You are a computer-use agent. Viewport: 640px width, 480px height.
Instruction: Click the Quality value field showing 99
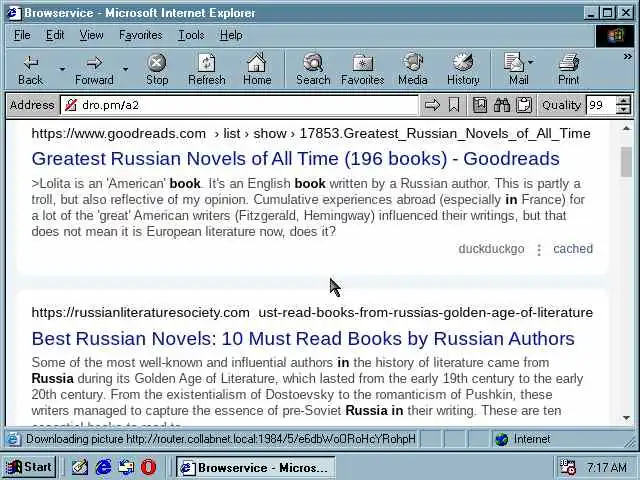(600, 105)
